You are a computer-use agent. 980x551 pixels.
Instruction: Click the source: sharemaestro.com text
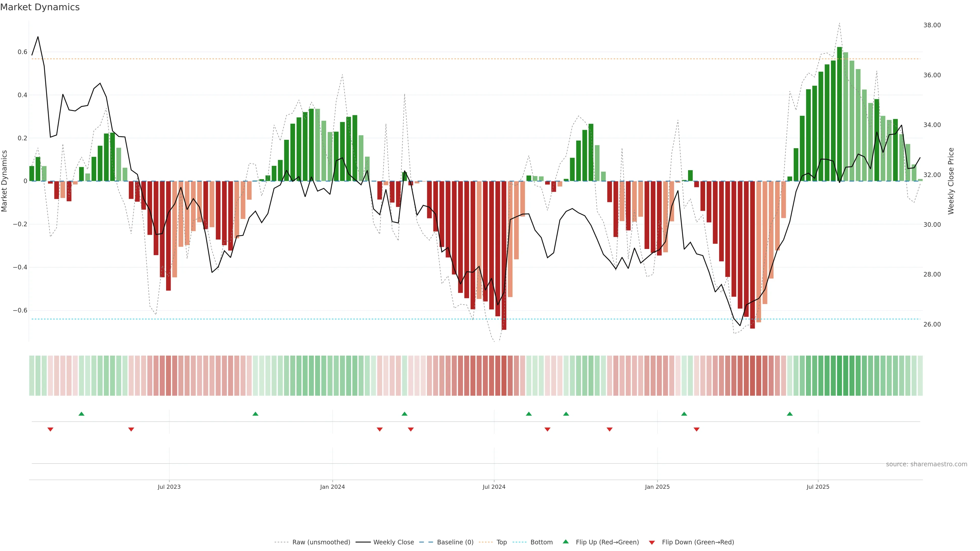point(926,464)
